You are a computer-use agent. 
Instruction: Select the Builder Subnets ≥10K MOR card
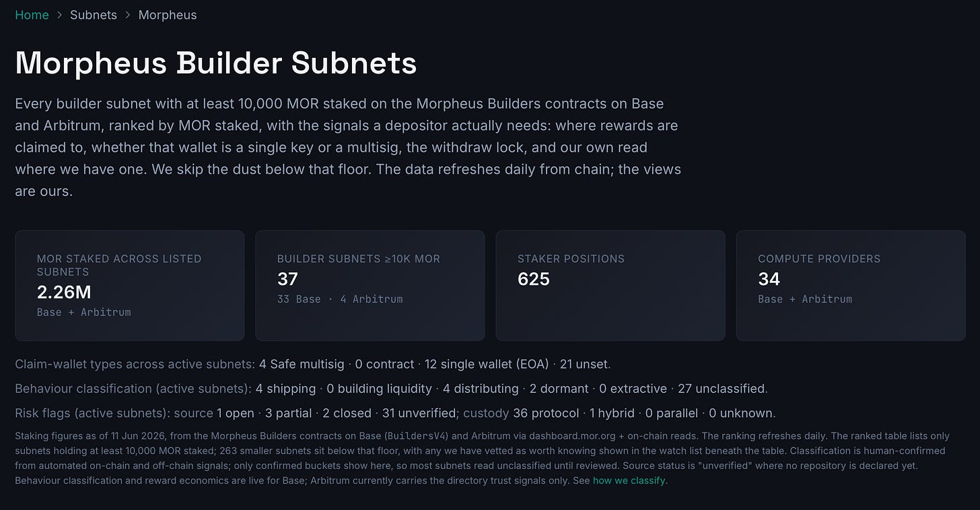point(370,286)
